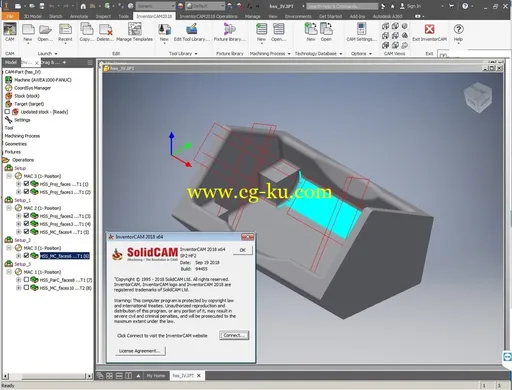Click Open in the Machining Process group
The width and height of the screenshot is (512, 390).
(x=278, y=33)
